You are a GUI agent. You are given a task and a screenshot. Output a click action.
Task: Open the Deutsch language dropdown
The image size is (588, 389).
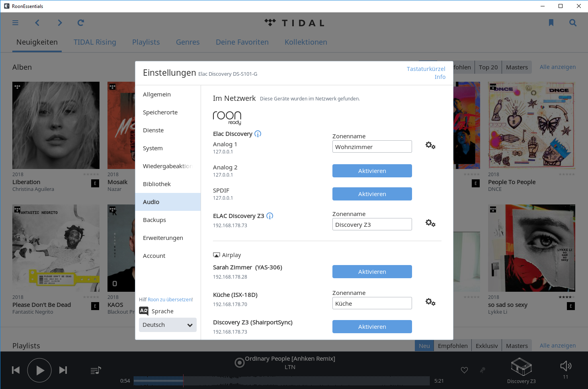click(x=168, y=325)
